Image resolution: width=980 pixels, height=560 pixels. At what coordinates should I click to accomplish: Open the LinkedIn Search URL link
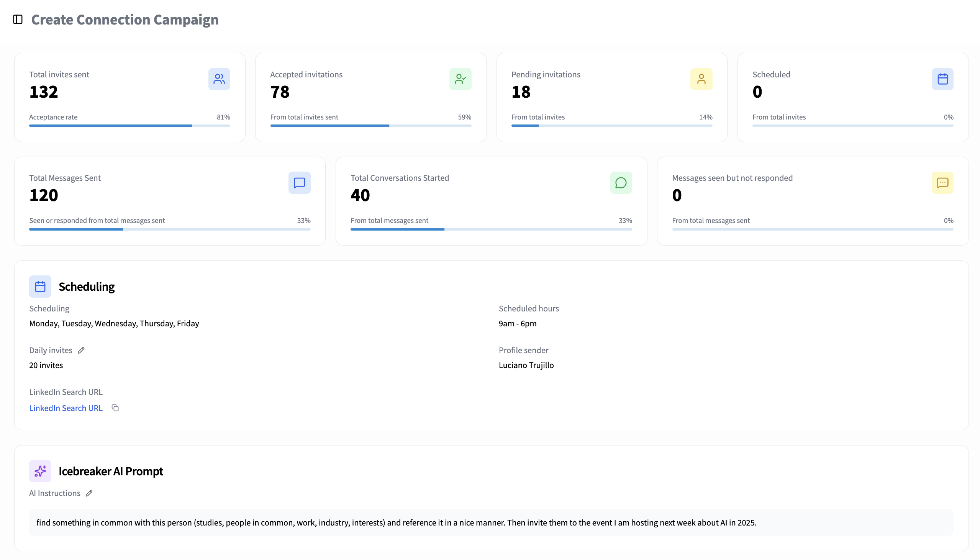point(66,408)
